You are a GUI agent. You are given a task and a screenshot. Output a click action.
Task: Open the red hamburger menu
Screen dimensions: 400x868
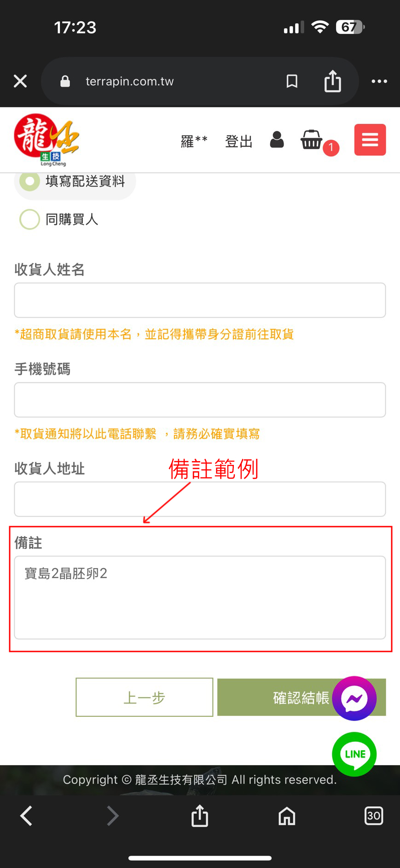pyautogui.click(x=370, y=140)
